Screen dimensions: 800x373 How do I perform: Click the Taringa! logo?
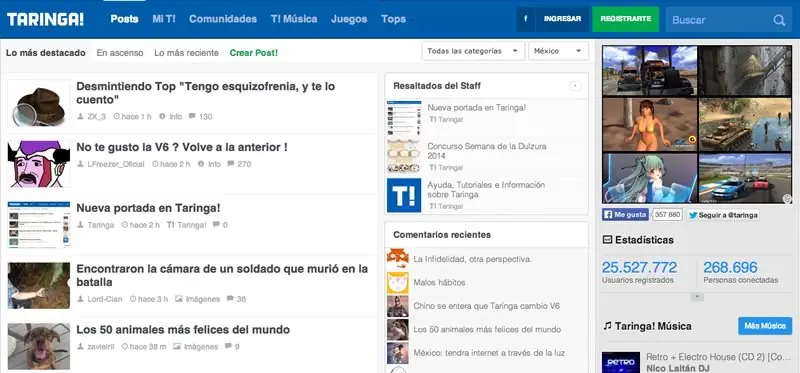45,19
